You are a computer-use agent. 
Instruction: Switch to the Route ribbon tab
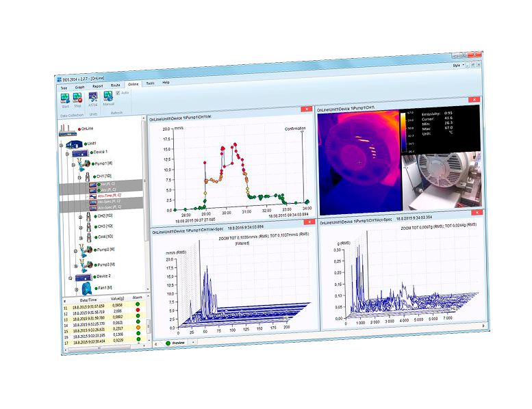(115, 85)
